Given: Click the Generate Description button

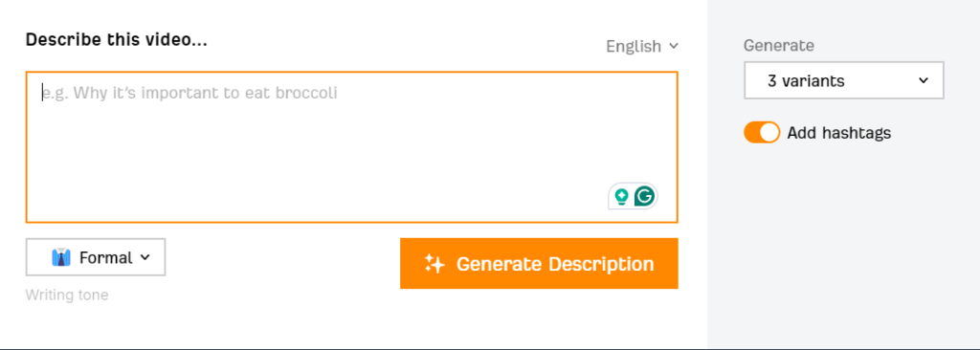Looking at the screenshot, I should pyautogui.click(x=539, y=264).
